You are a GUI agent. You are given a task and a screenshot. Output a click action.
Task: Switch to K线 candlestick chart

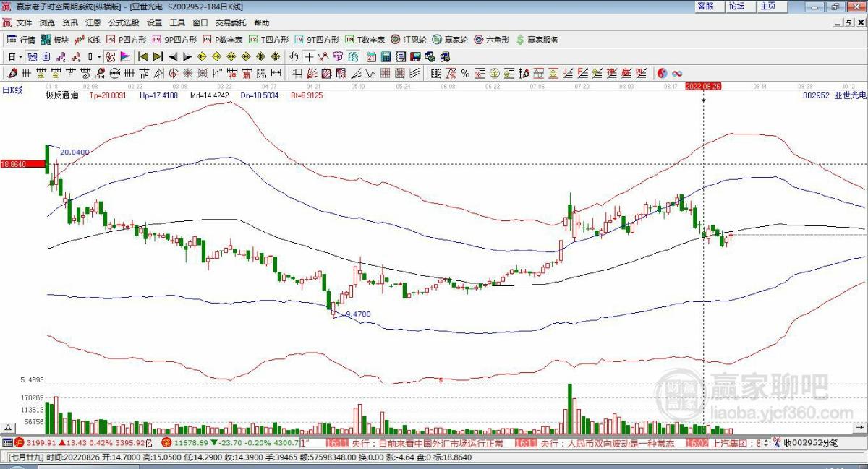pos(88,39)
